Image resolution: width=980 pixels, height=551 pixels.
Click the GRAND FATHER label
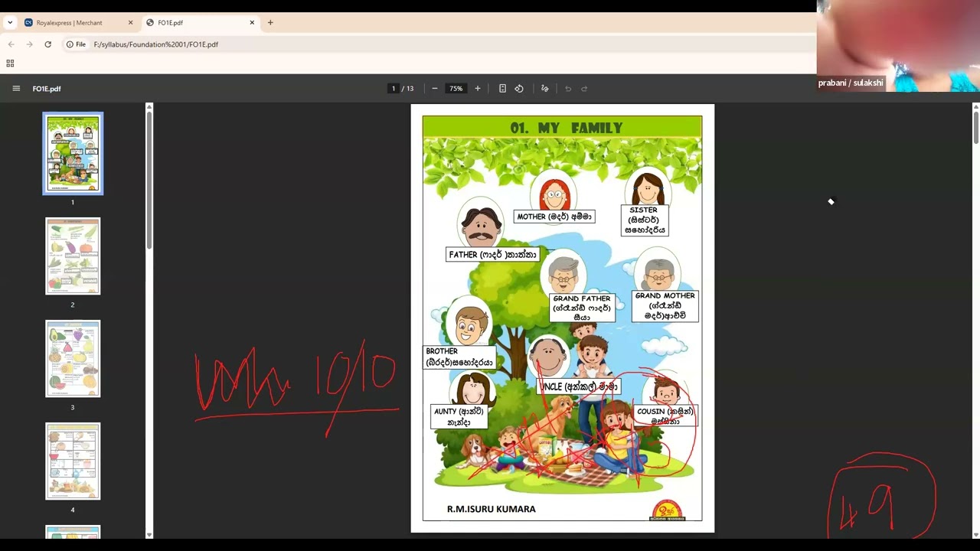point(582,308)
